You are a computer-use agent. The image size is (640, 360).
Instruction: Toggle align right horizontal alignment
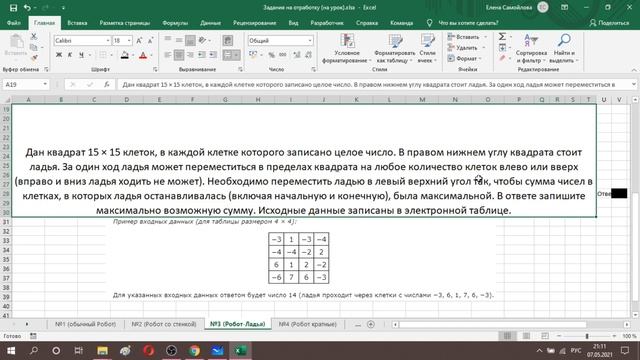pyautogui.click(x=190, y=55)
